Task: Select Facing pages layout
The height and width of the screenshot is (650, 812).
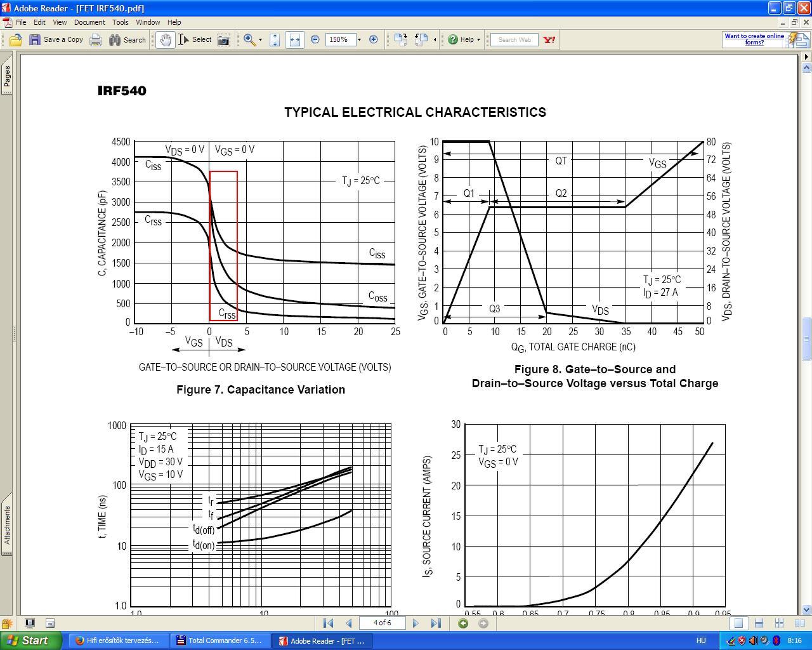Action: (799, 623)
